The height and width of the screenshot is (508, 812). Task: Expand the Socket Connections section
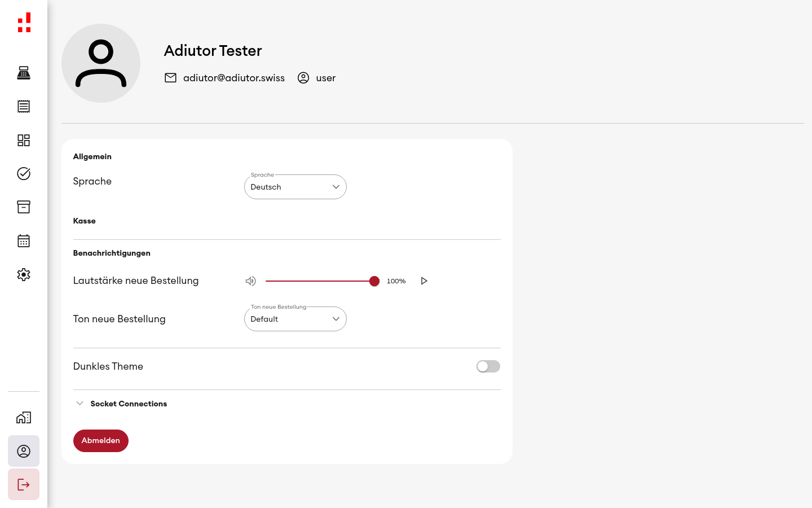click(120, 404)
